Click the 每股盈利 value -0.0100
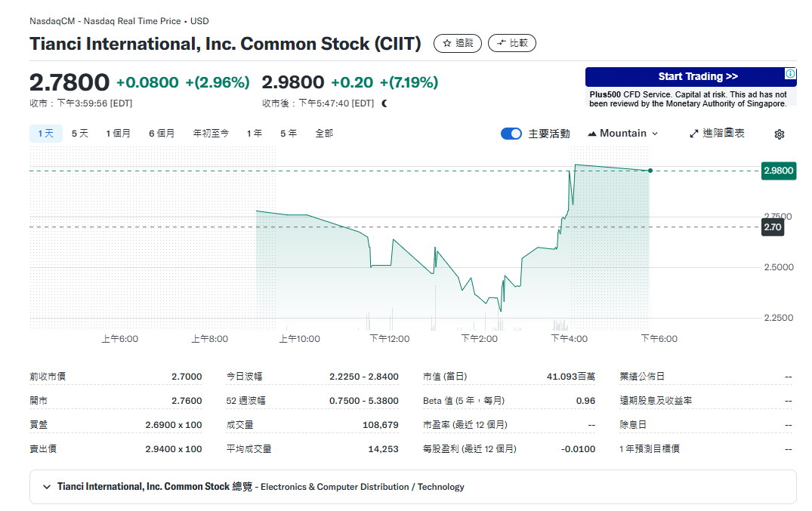Screen dimensions: 812x511 point(578,449)
